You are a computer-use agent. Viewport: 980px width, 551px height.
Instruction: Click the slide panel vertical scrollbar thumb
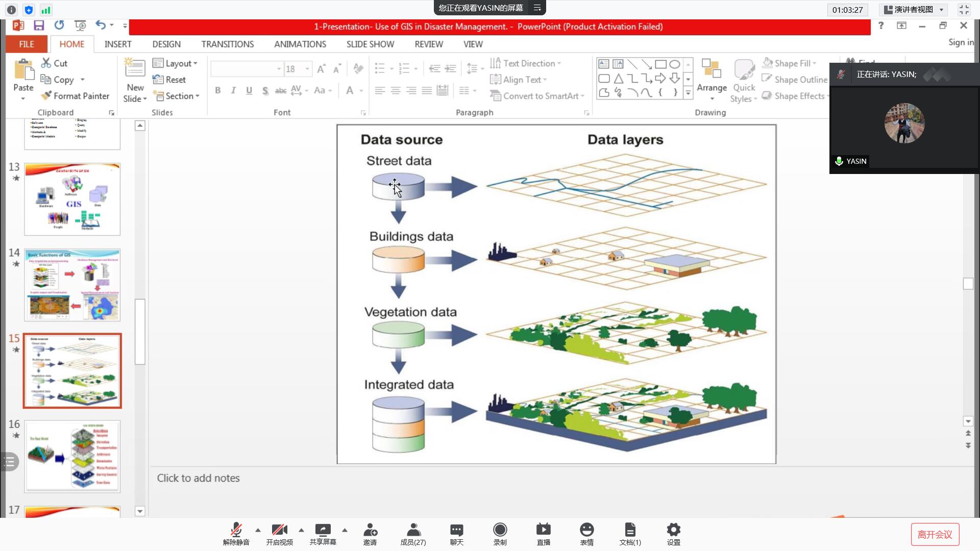[x=140, y=332]
